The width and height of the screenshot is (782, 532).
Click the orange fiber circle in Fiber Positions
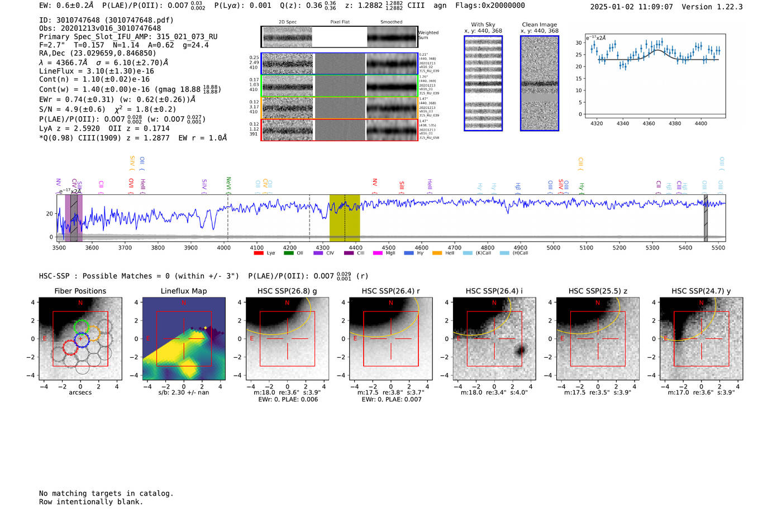[92, 333]
